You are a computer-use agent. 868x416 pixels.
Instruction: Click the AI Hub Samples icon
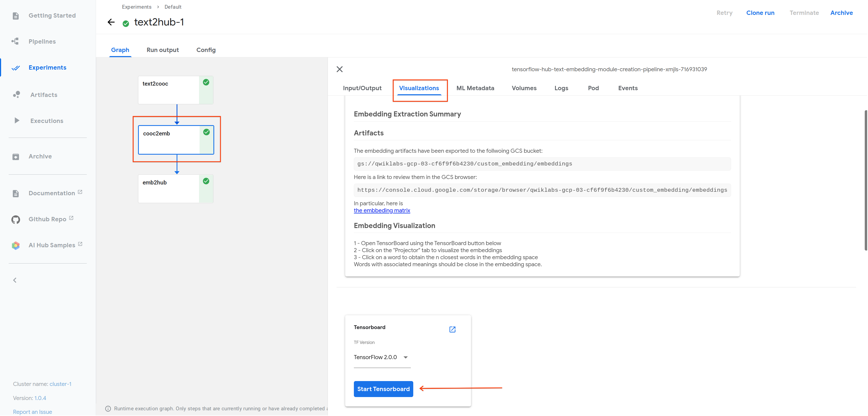click(x=15, y=245)
